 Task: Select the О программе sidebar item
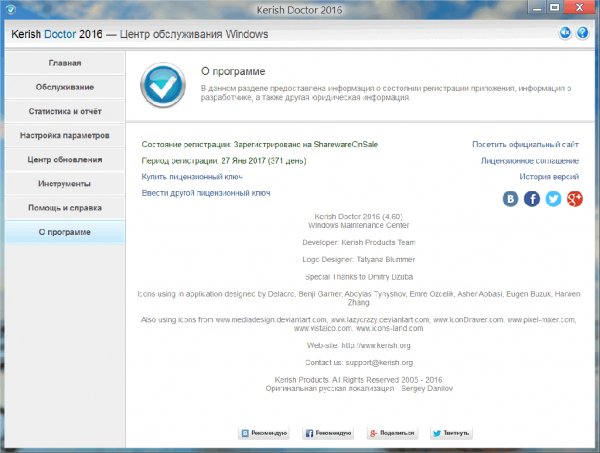click(65, 232)
